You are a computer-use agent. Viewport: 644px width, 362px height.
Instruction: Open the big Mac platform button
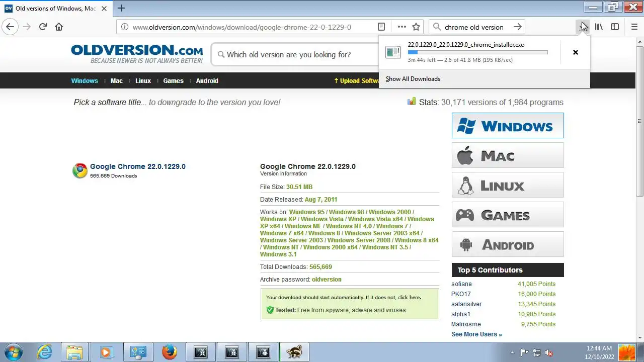coord(508,155)
